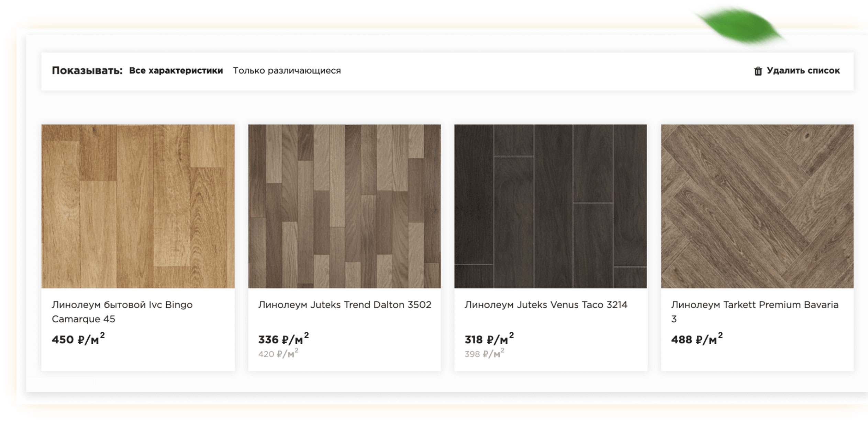Click the old price 420 ₽/м²
Image resolution: width=868 pixels, height=423 pixels.
pyautogui.click(x=278, y=354)
